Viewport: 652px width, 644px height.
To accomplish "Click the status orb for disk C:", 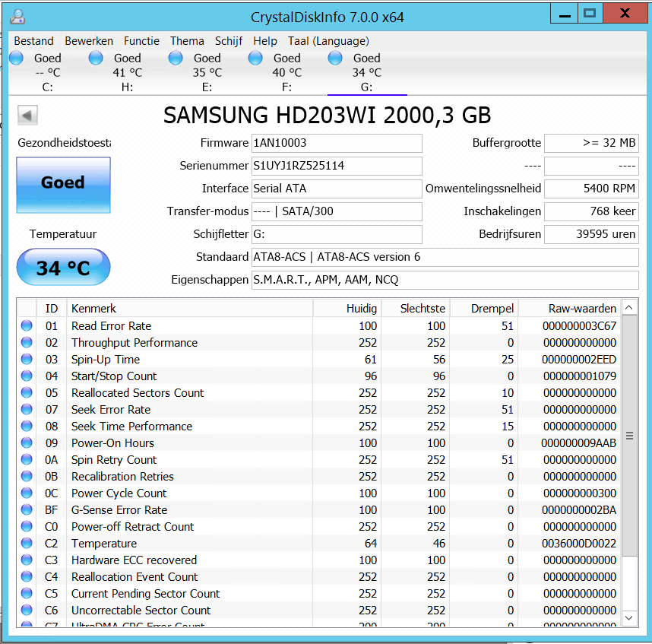I will (x=16, y=58).
